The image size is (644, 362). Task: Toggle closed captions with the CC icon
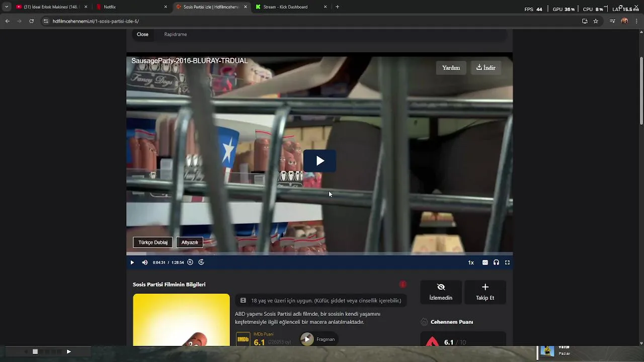(x=485, y=262)
